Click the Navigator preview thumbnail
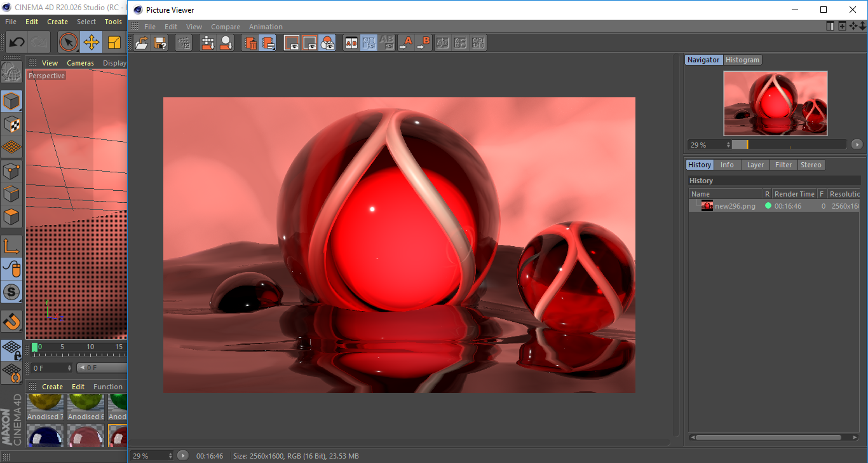This screenshot has width=868, height=463. click(x=775, y=103)
